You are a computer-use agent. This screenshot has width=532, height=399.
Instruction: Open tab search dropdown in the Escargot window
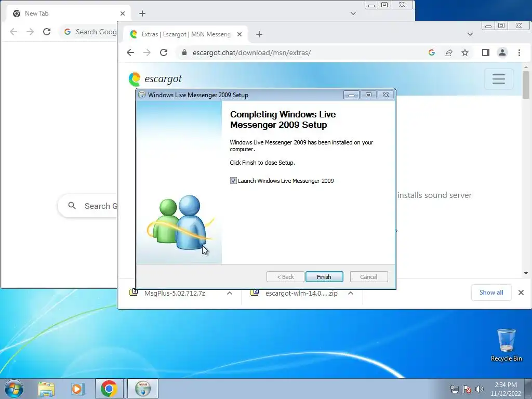470,34
